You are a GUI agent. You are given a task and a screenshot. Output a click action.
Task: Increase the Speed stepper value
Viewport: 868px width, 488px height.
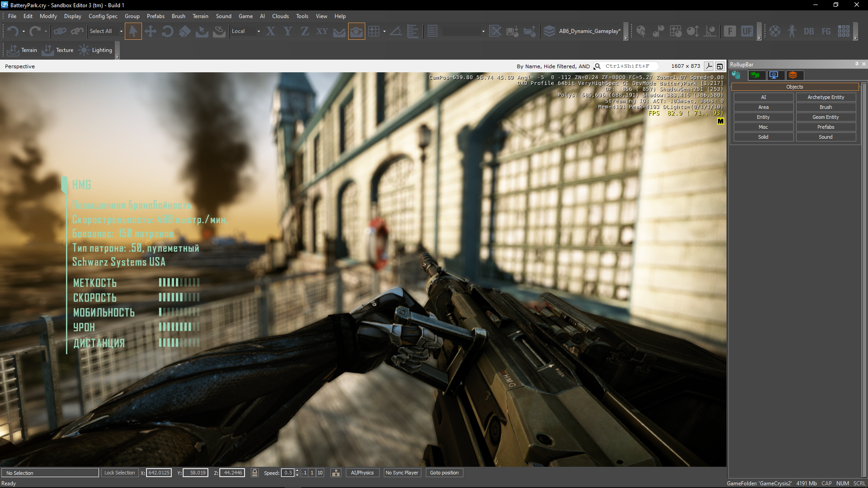coord(297,471)
